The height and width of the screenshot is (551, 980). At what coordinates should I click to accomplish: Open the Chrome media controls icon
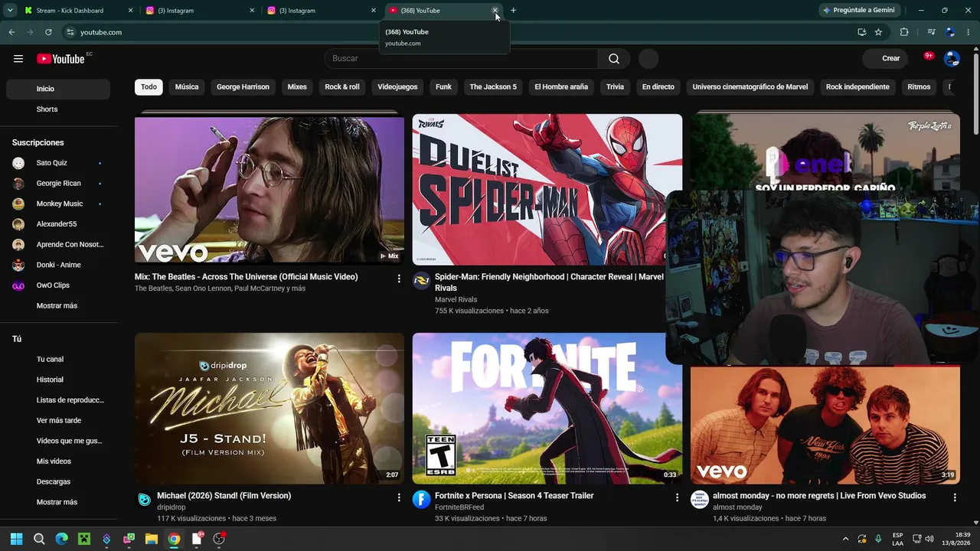(931, 32)
